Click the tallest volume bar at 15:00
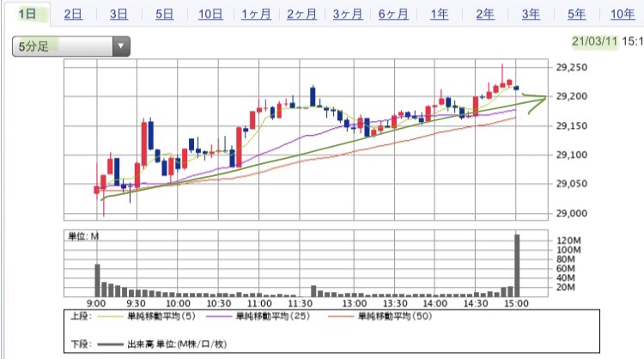Image resolution: width=644 pixels, height=359 pixels. [517, 265]
